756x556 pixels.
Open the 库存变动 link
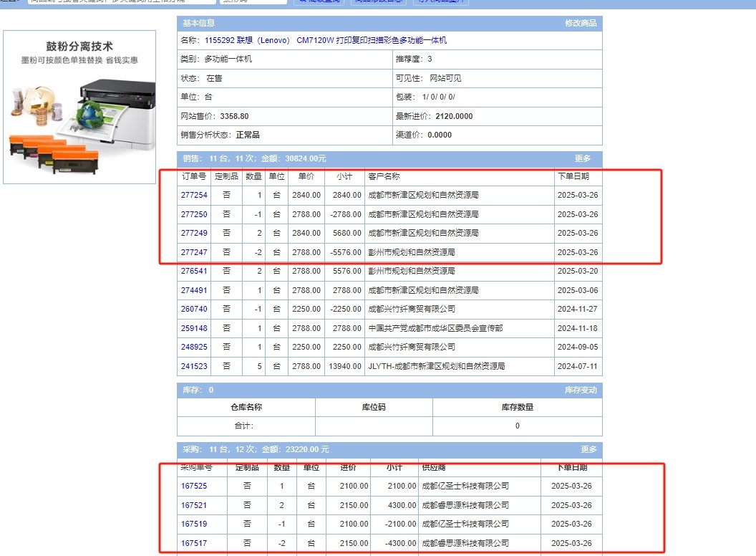tap(581, 390)
